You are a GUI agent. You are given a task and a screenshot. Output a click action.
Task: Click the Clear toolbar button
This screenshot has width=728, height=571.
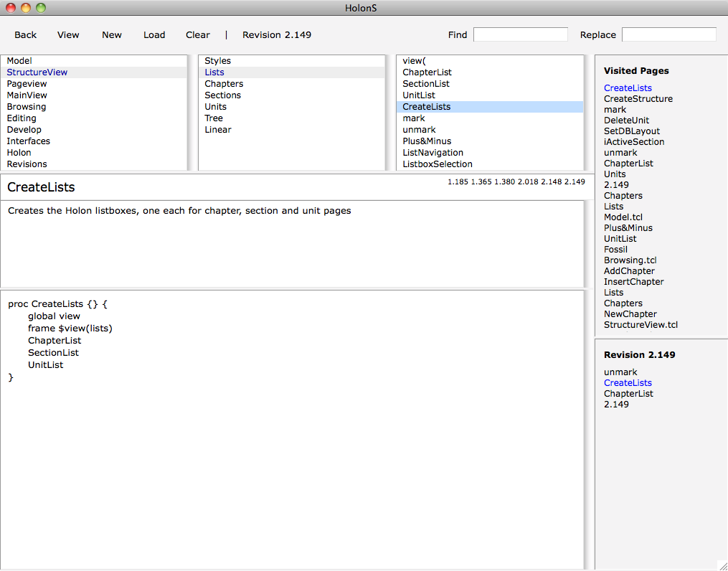pos(198,34)
